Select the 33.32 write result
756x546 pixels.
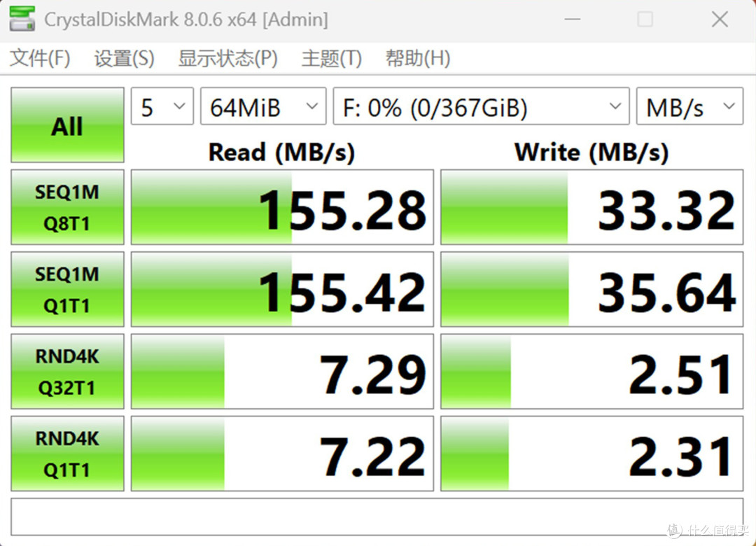[591, 207]
